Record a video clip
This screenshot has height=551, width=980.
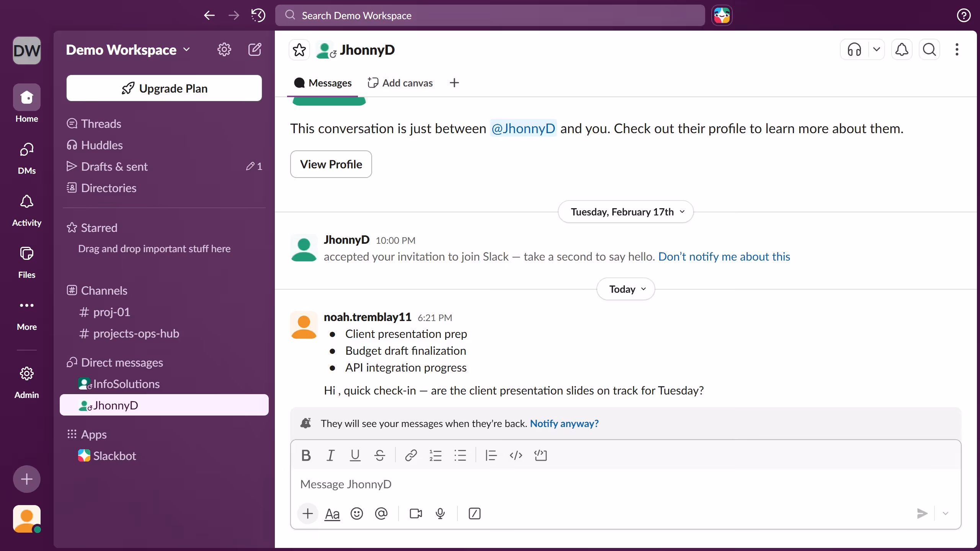coord(415,514)
